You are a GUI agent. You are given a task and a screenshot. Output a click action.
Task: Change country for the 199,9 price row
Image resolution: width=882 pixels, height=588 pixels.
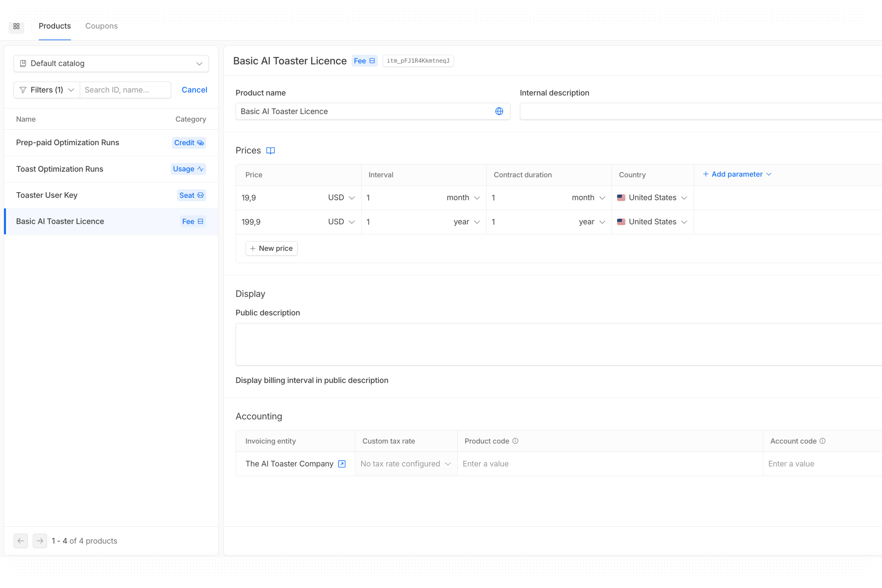(652, 222)
